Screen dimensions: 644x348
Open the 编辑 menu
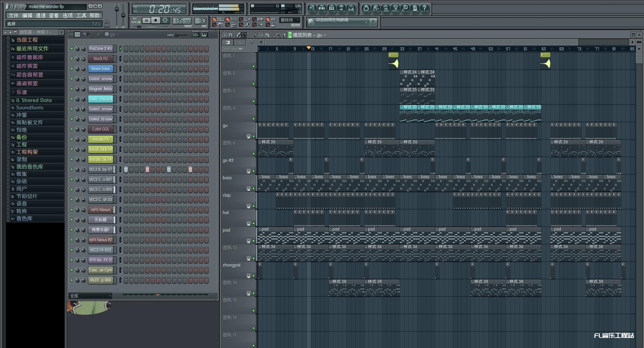click(27, 15)
